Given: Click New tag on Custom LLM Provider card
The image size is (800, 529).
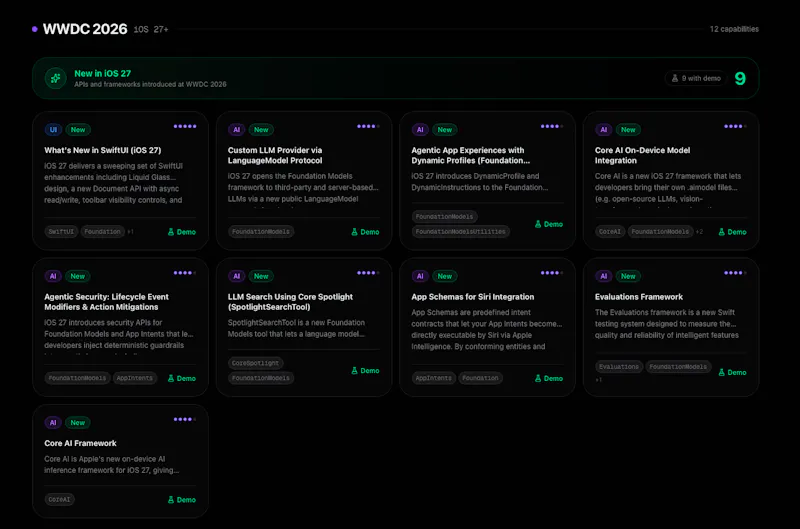Looking at the screenshot, I should 261,130.
